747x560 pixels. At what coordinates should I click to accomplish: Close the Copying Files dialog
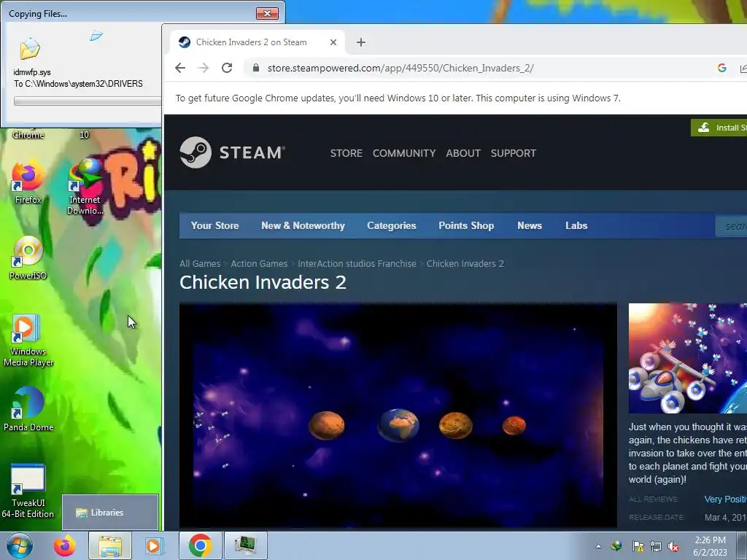coord(267,13)
